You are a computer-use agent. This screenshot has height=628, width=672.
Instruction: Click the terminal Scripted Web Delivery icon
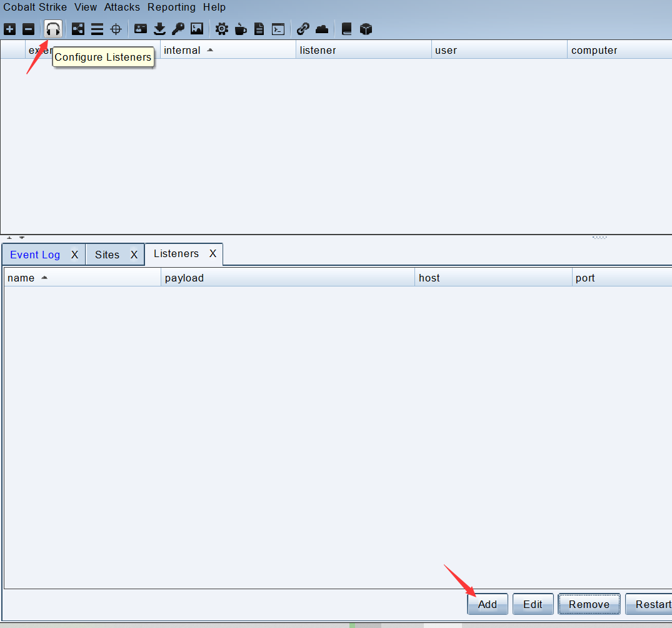coord(278,29)
